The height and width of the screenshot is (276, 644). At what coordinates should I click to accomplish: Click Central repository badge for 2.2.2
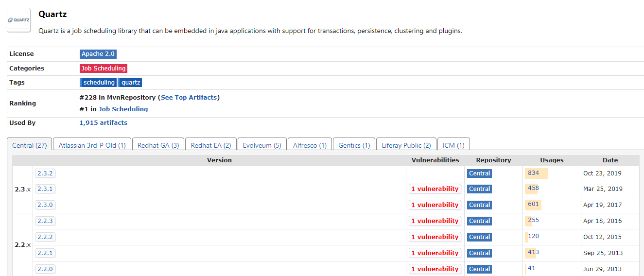click(479, 237)
